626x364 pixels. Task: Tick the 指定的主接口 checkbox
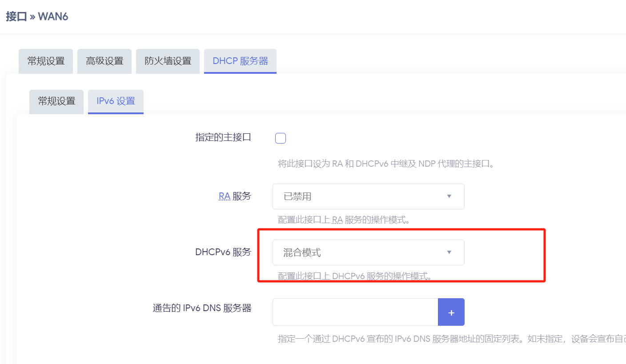pyautogui.click(x=281, y=138)
